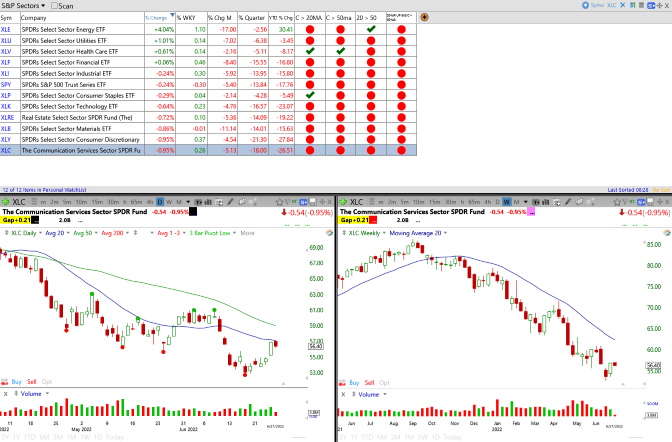This screenshot has width=672, height=442.
Task: Switch weekly chart to M timeframe
Action: tap(516, 202)
